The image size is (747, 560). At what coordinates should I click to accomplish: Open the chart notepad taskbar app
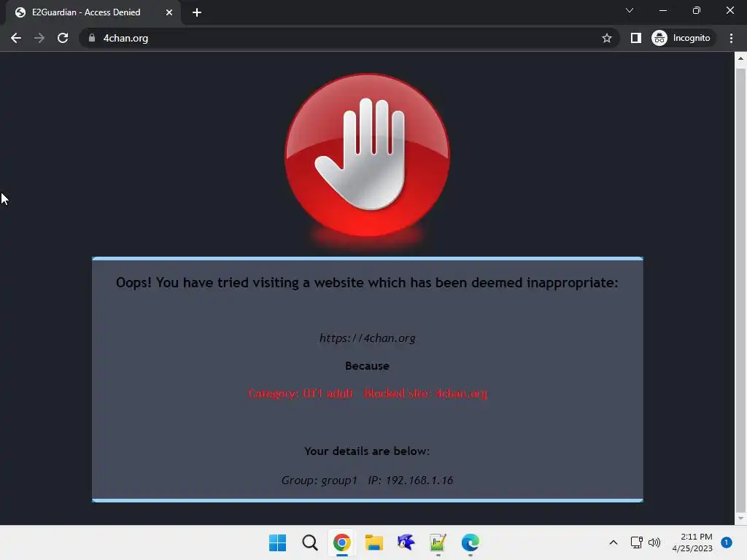click(x=438, y=542)
